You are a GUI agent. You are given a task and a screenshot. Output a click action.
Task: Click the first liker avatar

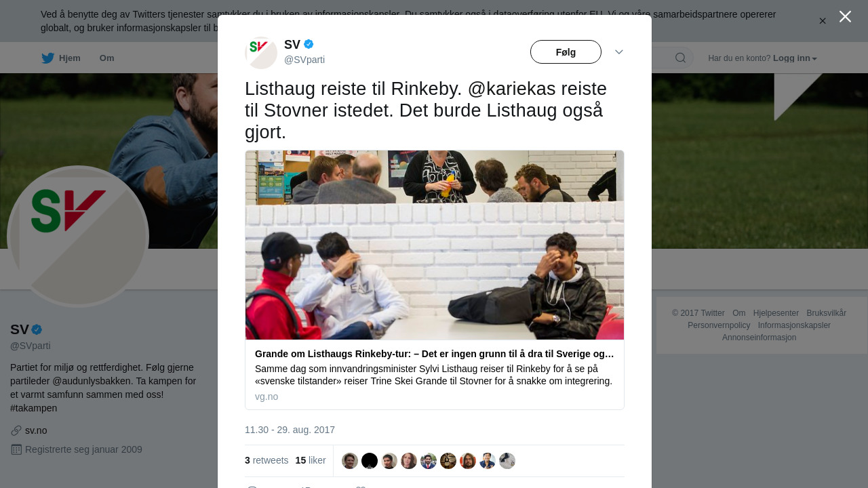(350, 461)
